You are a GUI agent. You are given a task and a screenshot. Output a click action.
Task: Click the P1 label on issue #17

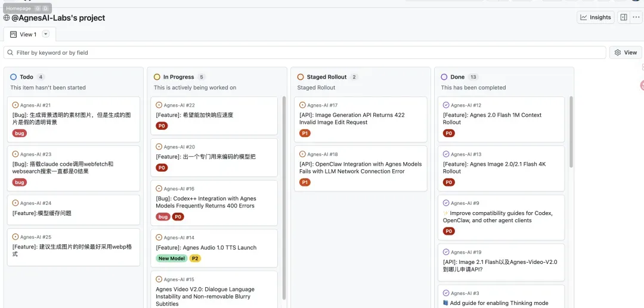click(x=305, y=133)
